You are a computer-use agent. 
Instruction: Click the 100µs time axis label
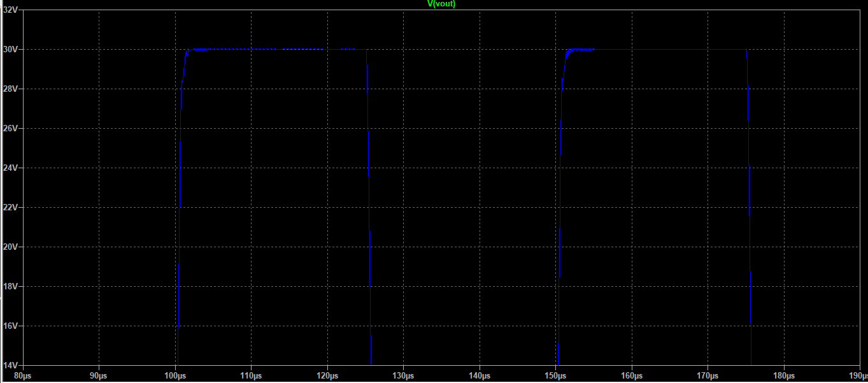[175, 375]
